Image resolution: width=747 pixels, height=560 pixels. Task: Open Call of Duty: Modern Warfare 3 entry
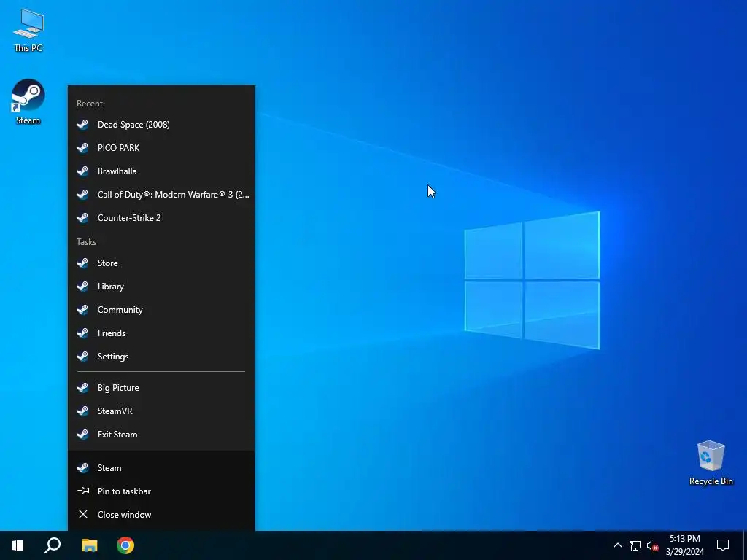pyautogui.click(x=161, y=194)
